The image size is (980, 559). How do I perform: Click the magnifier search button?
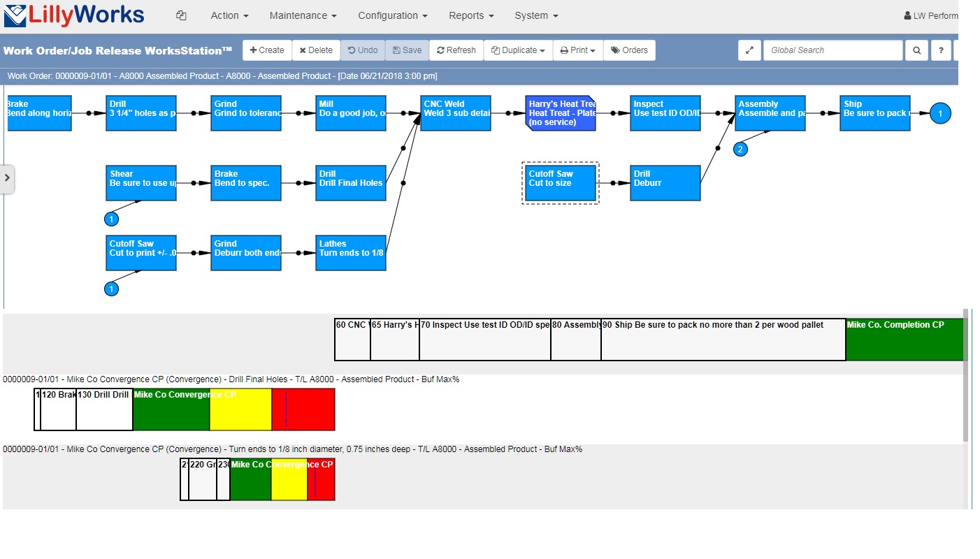coord(916,50)
